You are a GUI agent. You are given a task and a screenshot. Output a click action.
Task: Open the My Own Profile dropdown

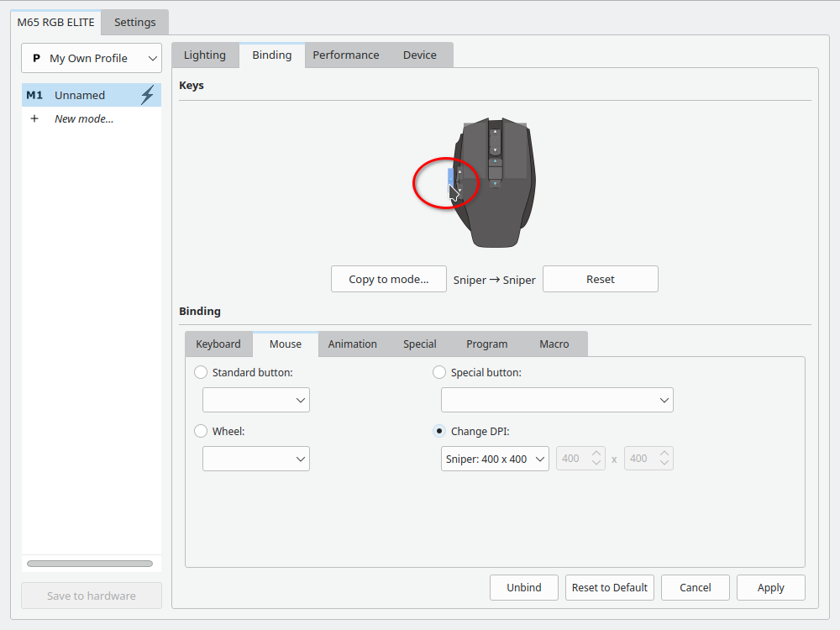92,58
